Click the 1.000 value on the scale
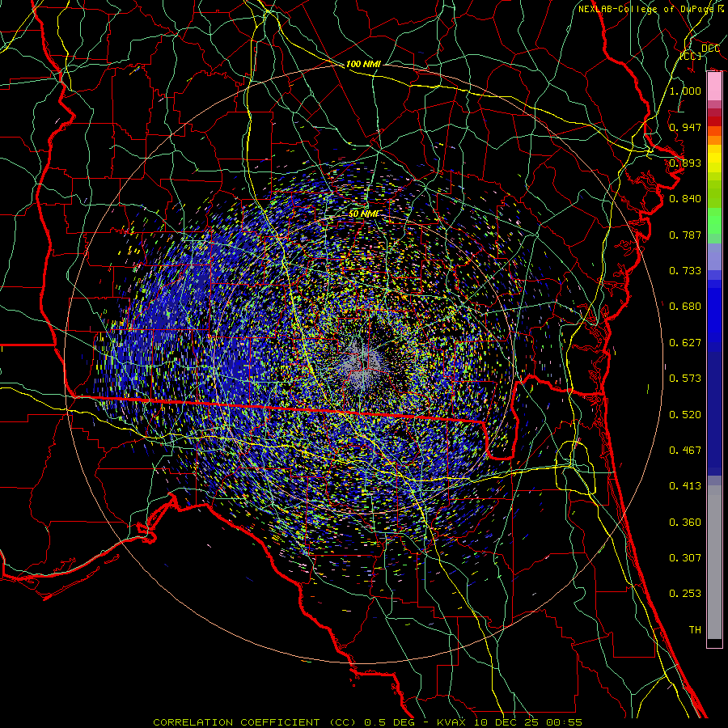This screenshot has width=728, height=728. click(685, 91)
